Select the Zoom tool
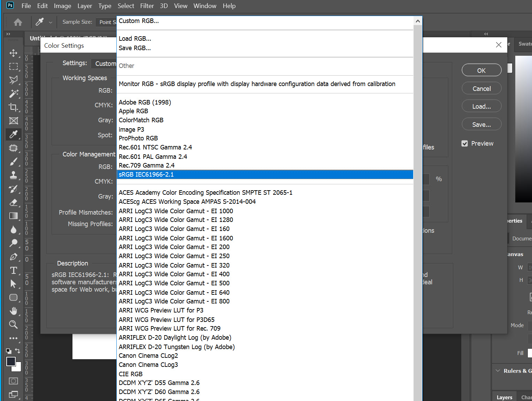Image resolution: width=532 pixels, height=401 pixels. 13,324
